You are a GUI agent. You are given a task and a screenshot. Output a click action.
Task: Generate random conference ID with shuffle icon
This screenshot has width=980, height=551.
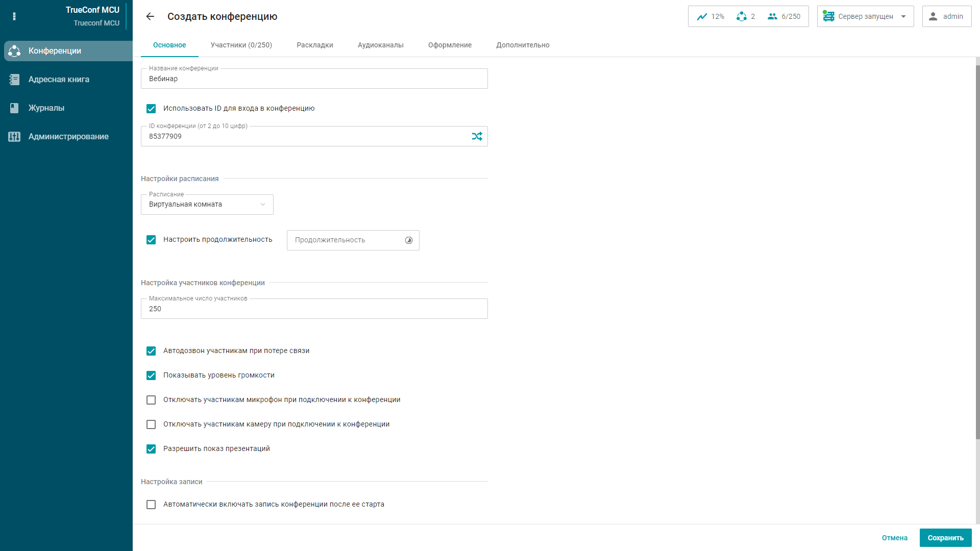tap(477, 136)
